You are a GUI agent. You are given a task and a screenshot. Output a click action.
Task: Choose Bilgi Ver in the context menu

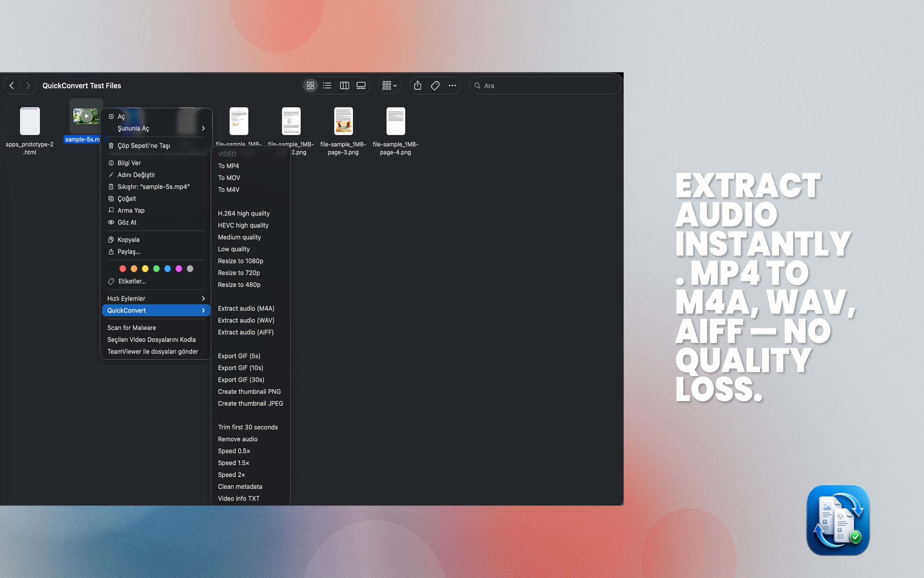(156, 163)
